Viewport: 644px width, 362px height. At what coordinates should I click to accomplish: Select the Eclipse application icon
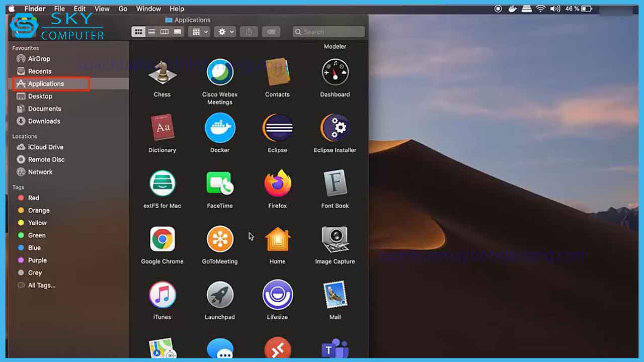[277, 128]
